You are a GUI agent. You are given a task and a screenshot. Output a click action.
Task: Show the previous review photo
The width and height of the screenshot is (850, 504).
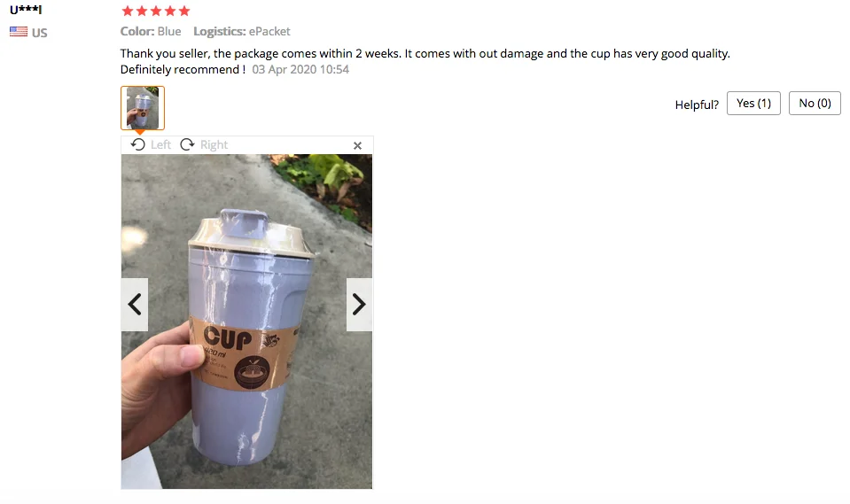tap(135, 304)
